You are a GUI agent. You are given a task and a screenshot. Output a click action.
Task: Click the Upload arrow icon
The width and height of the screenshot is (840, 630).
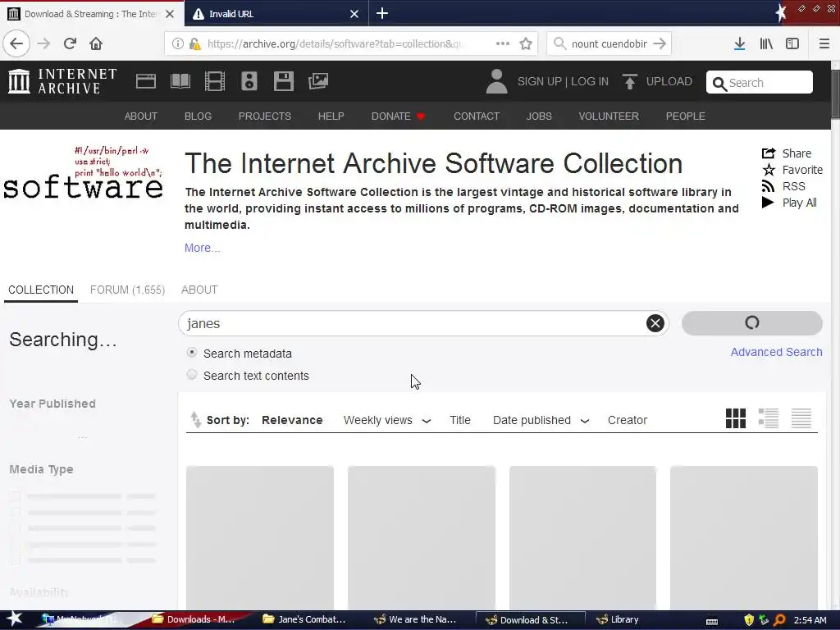[630, 81]
